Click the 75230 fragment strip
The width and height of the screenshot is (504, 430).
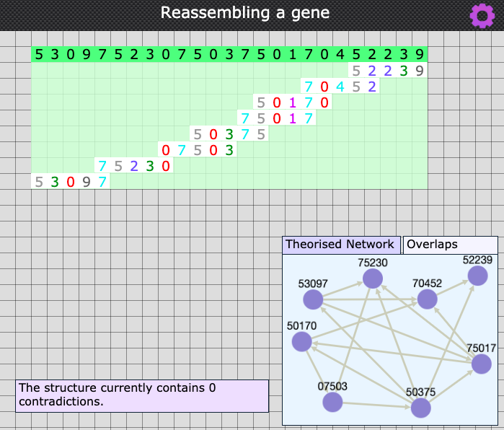click(x=134, y=166)
